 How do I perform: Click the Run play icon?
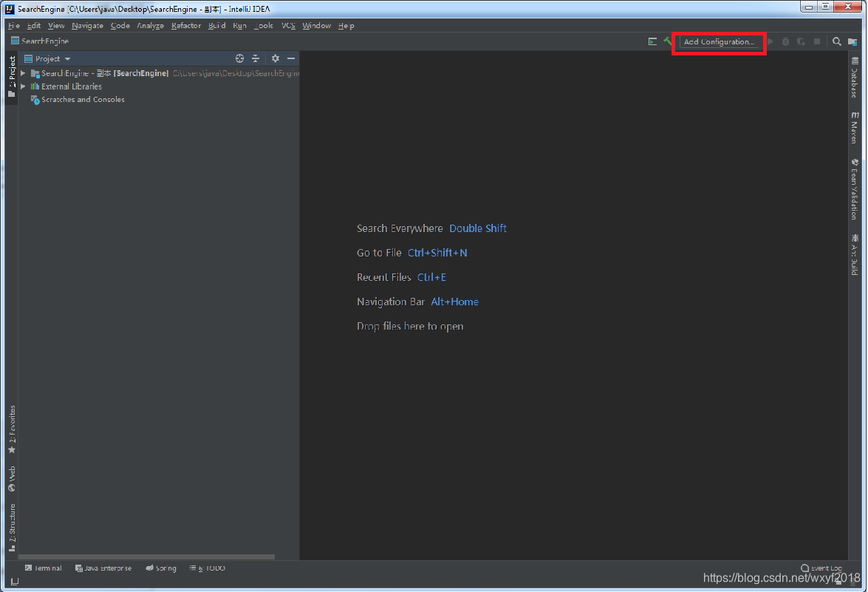click(770, 41)
